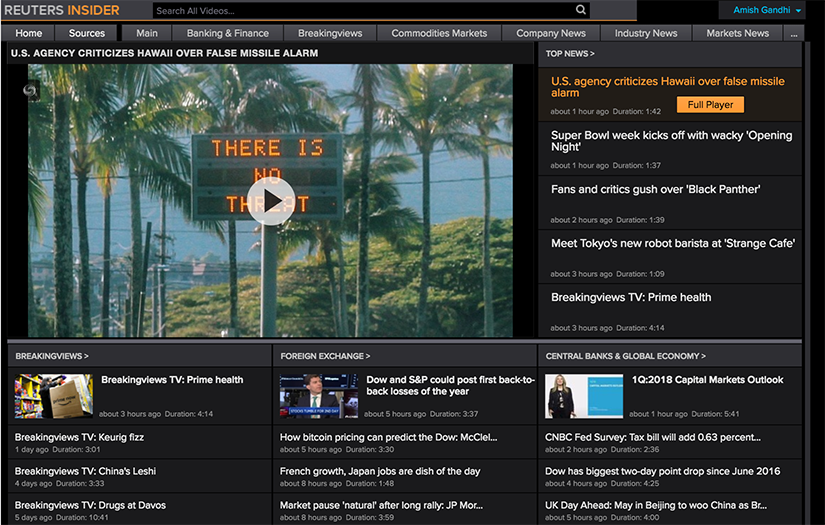The width and height of the screenshot is (825, 525).
Task: Expand the FOREIGN EXCHANGE section header
Action: click(x=325, y=356)
